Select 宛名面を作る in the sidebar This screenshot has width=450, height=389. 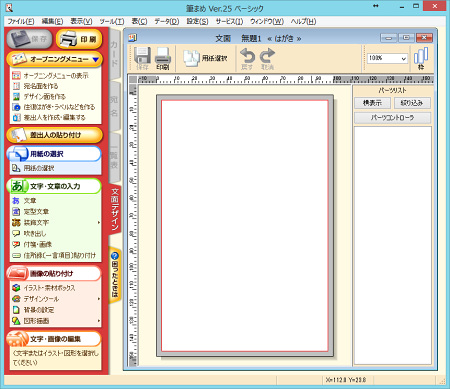pyautogui.click(x=35, y=86)
